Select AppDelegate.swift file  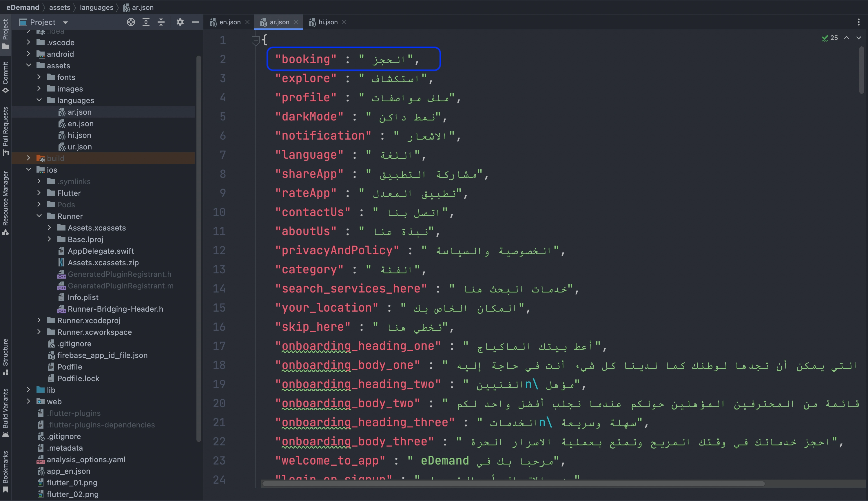pos(101,251)
